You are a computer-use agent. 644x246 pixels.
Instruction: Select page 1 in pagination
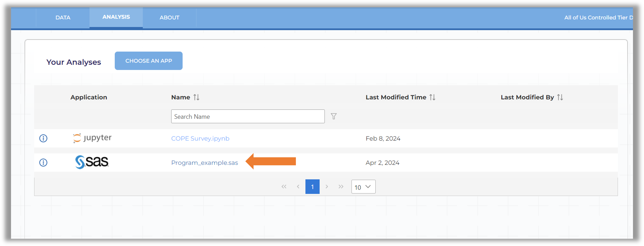coord(312,186)
